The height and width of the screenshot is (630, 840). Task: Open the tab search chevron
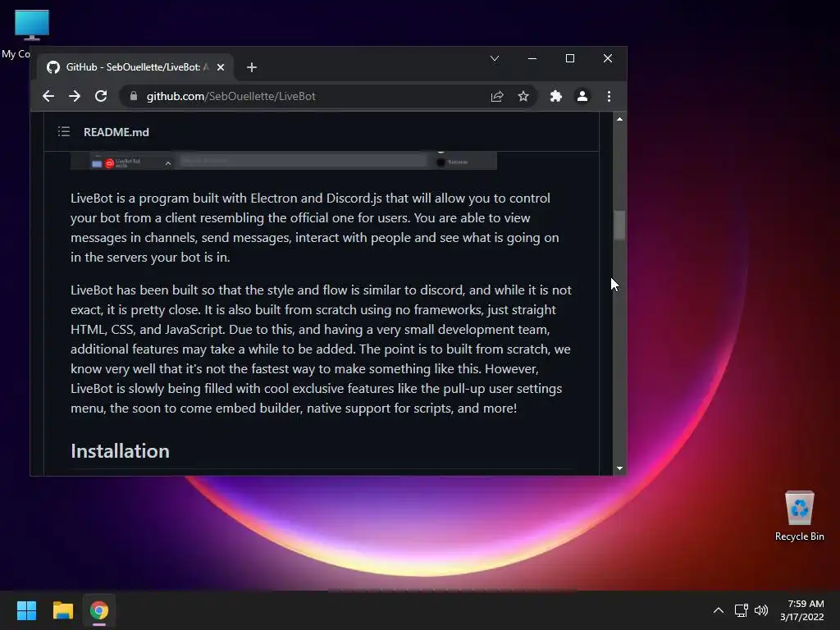pyautogui.click(x=495, y=58)
